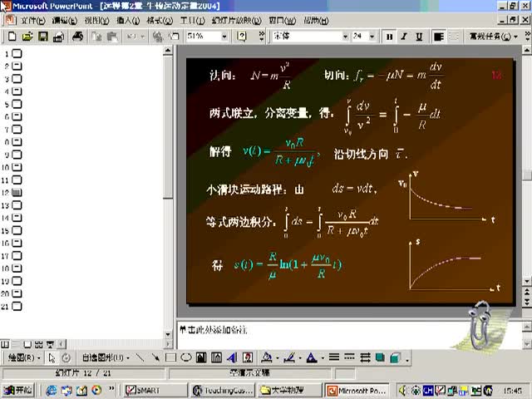Click next slide double-arrow on scrollbar

[526, 302]
